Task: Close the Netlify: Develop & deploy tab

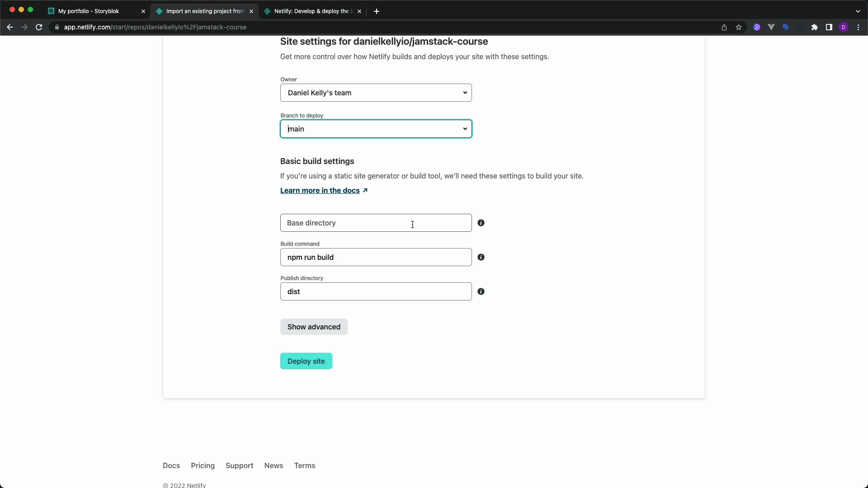Action: point(359,11)
